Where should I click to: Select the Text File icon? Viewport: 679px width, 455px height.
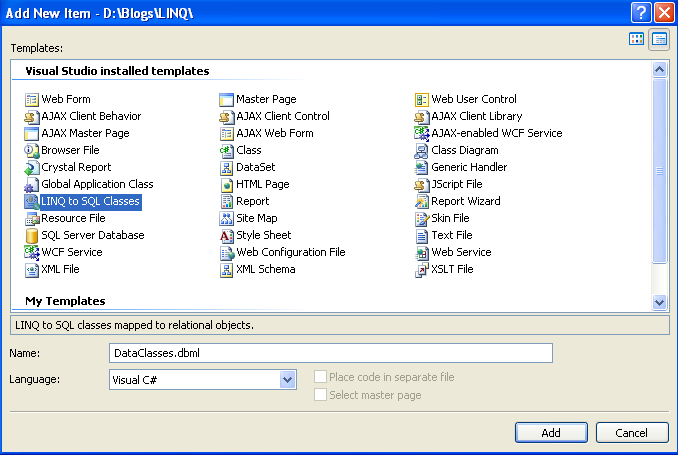pyautogui.click(x=421, y=236)
